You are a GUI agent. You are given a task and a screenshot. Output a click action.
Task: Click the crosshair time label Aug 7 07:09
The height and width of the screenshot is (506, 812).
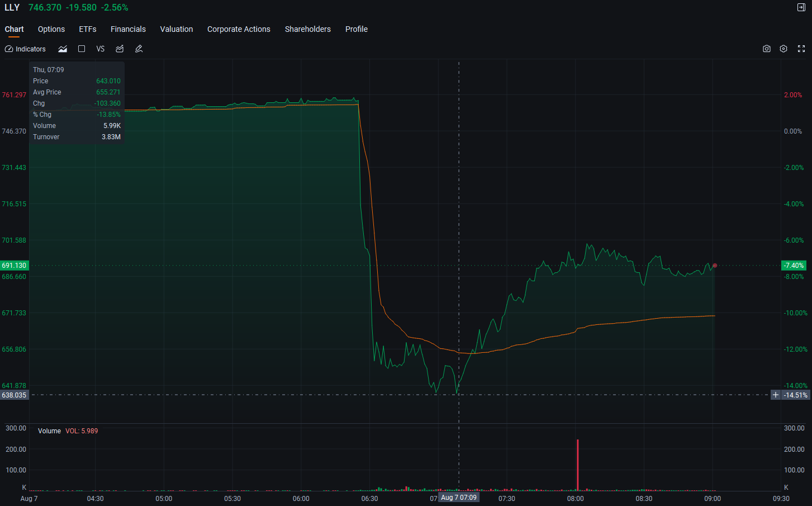point(459,498)
